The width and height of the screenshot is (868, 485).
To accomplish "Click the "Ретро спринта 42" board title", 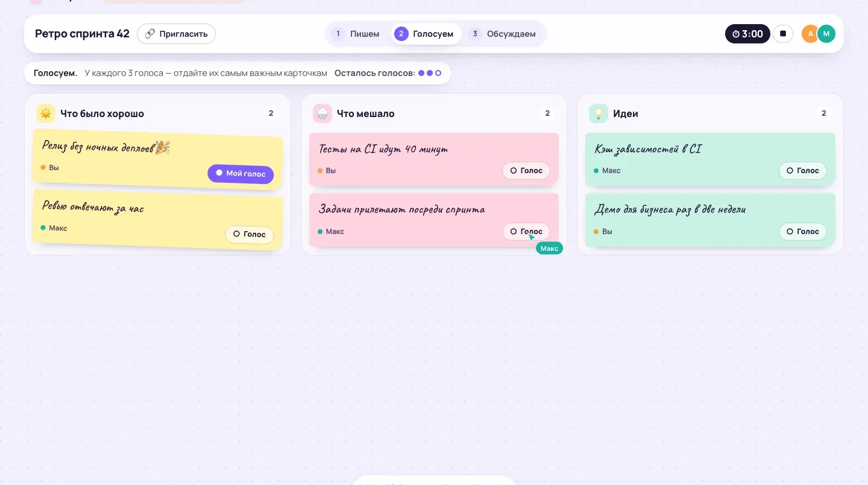I will pos(82,34).
